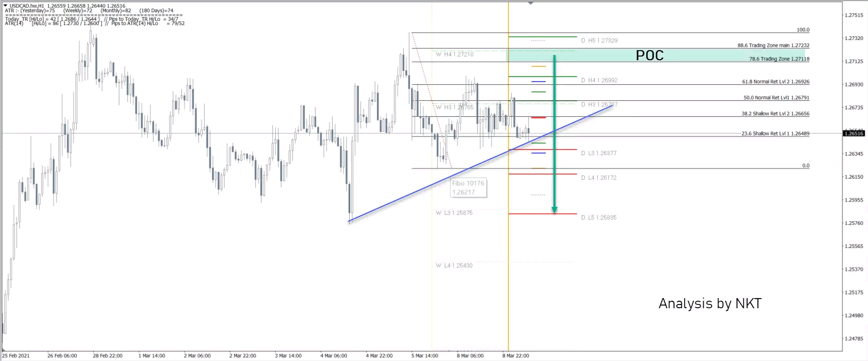Image resolution: width=868 pixels, height=361 pixels.
Task: Click 26 Feb 06:00 on the time axis
Action: tap(62, 356)
